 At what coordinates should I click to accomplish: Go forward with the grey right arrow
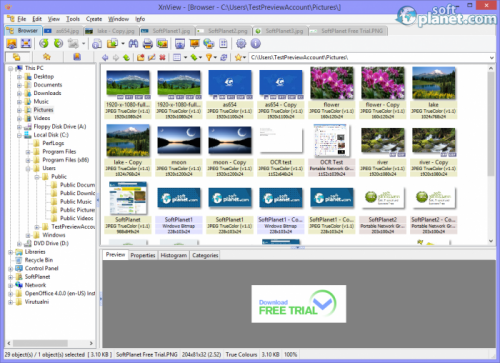click(116, 58)
